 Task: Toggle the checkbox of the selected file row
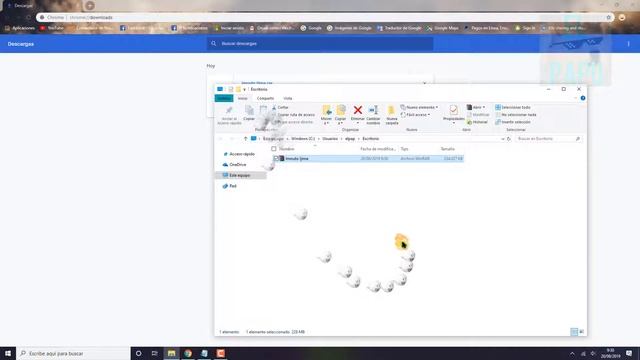point(276,158)
